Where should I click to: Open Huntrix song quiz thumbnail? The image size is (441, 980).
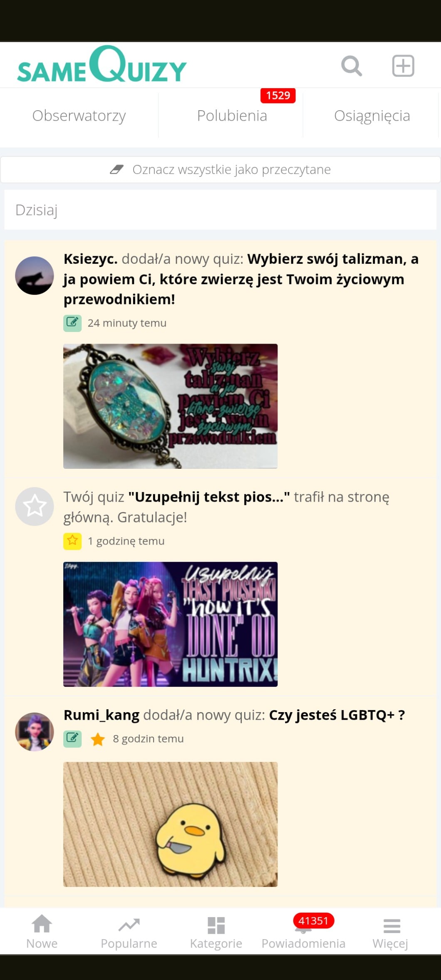(x=170, y=624)
